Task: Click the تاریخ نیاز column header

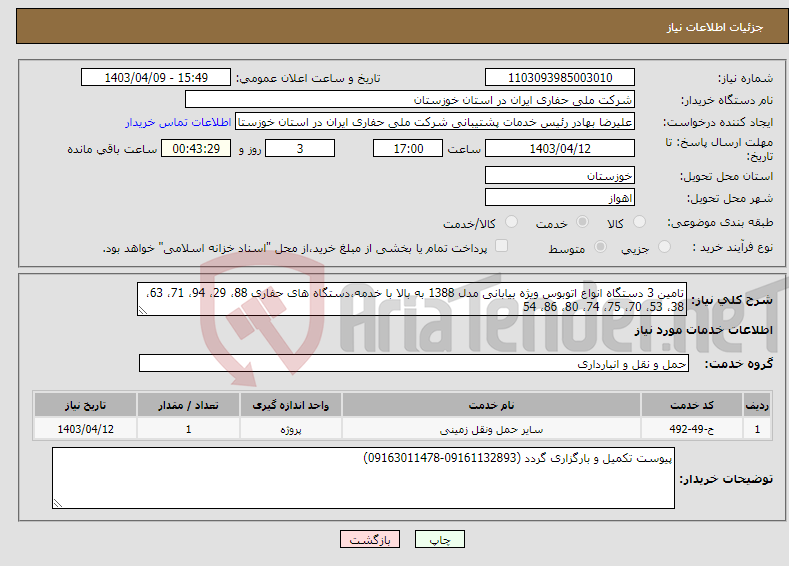Action: click(86, 405)
